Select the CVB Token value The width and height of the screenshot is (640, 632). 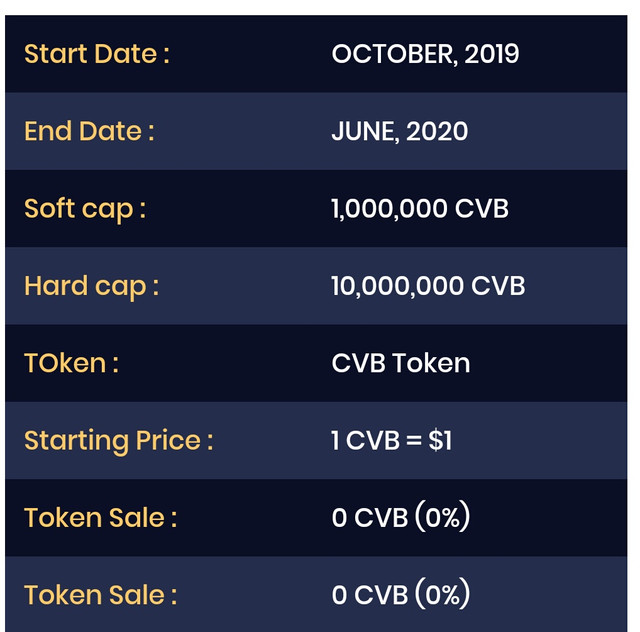401,363
